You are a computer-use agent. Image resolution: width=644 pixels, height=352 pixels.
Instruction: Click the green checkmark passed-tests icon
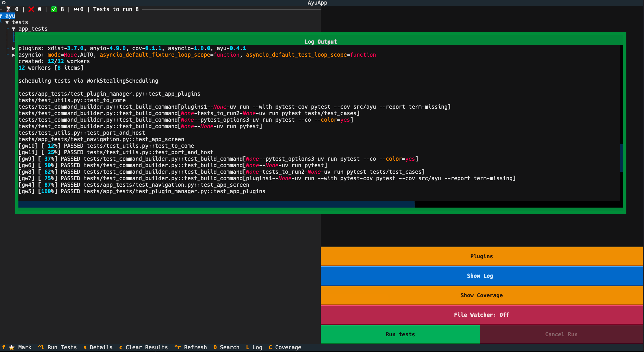point(54,9)
